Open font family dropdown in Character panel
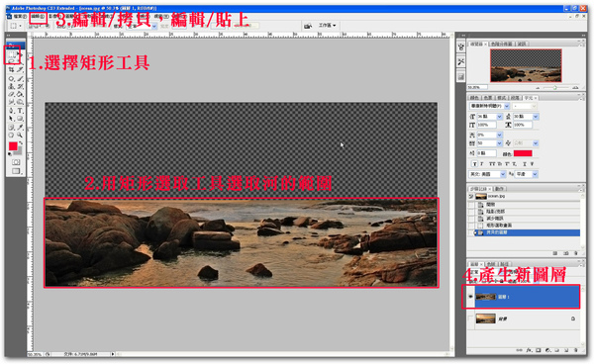Viewport: 594px width, 364px height. point(507,106)
